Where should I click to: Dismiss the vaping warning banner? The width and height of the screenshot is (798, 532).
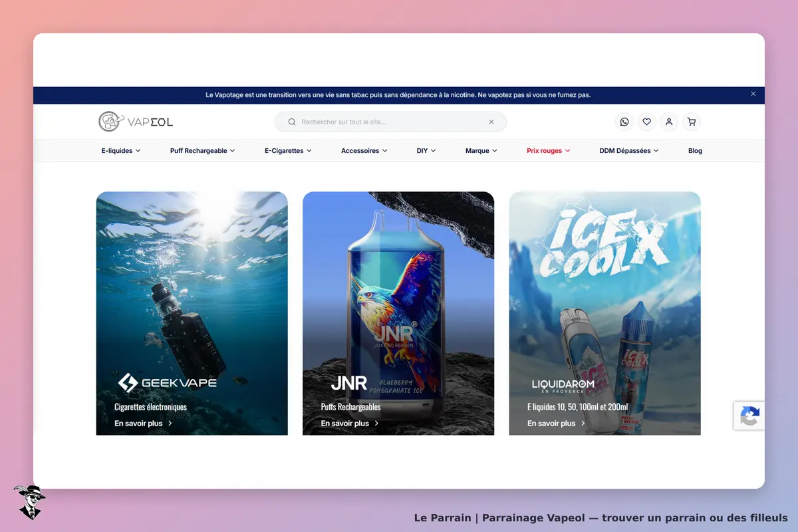pyautogui.click(x=753, y=94)
